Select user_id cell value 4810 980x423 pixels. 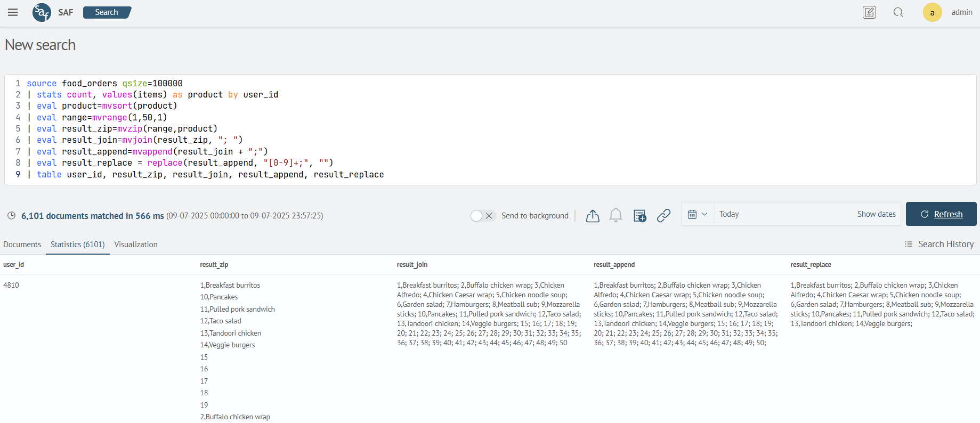11,285
